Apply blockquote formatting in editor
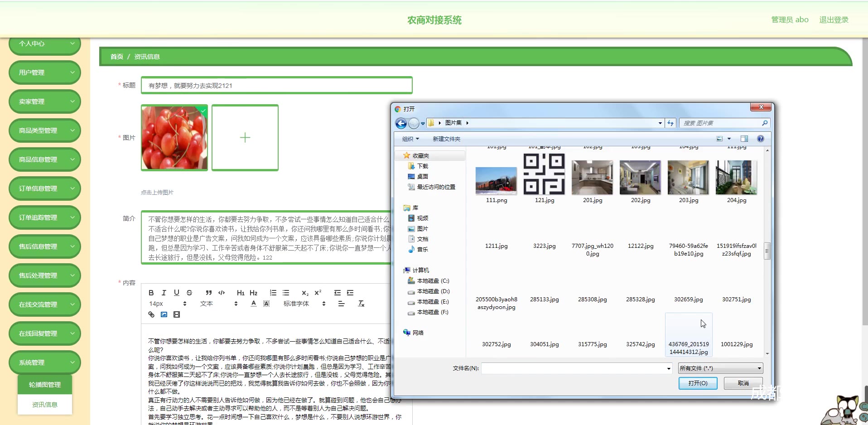 click(x=208, y=293)
